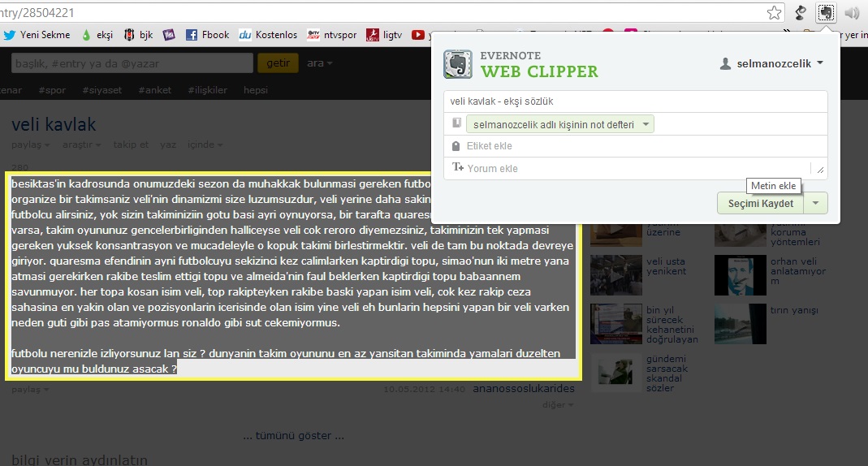Open orhan veli anlatamıyorum thumbnail
This screenshot has width=868, height=466.
[741, 275]
